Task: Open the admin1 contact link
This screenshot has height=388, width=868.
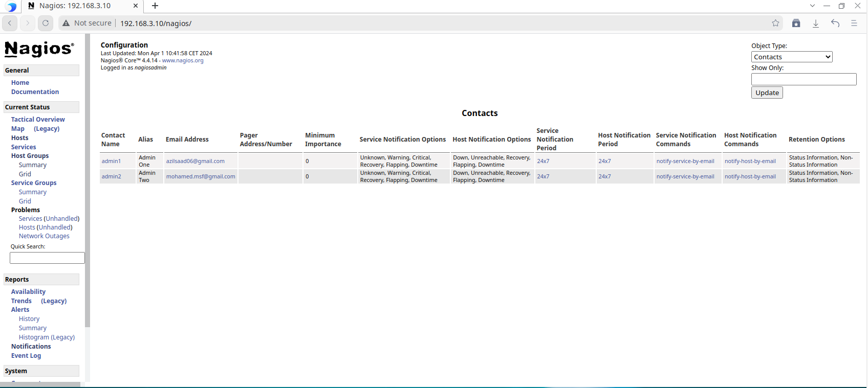Action: pyautogui.click(x=111, y=161)
